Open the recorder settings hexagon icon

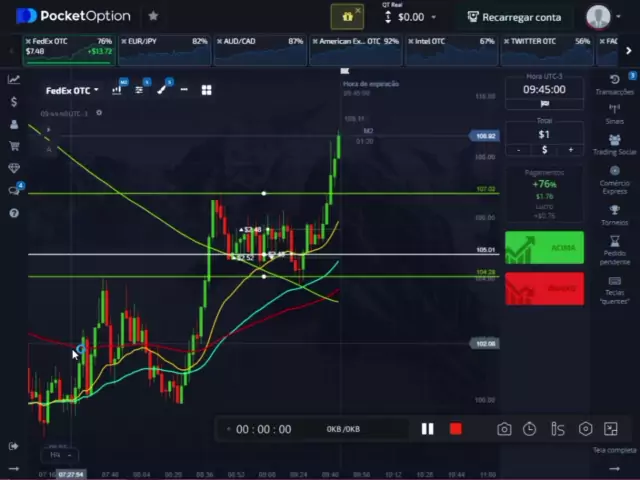click(x=585, y=429)
